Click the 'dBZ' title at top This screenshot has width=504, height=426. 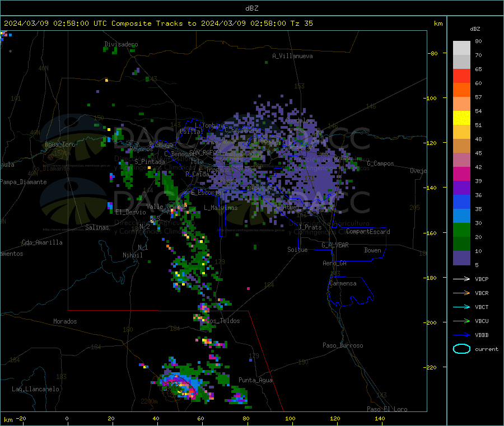coord(251,8)
